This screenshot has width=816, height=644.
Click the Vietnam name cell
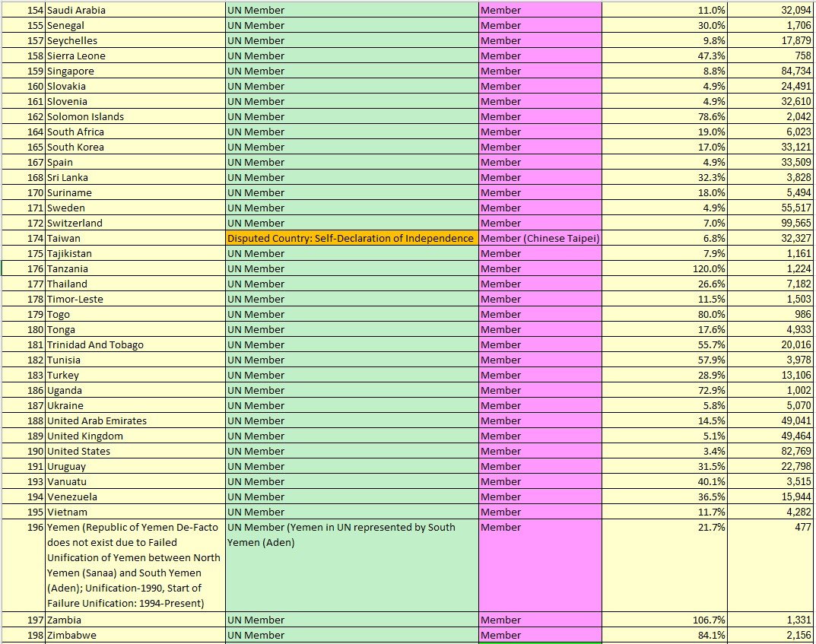(135, 512)
